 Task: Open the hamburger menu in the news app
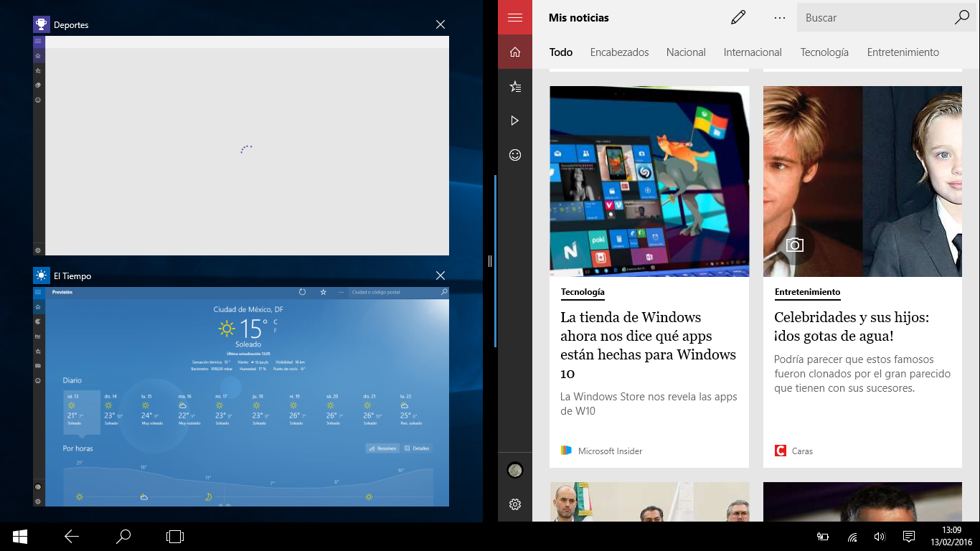click(514, 18)
